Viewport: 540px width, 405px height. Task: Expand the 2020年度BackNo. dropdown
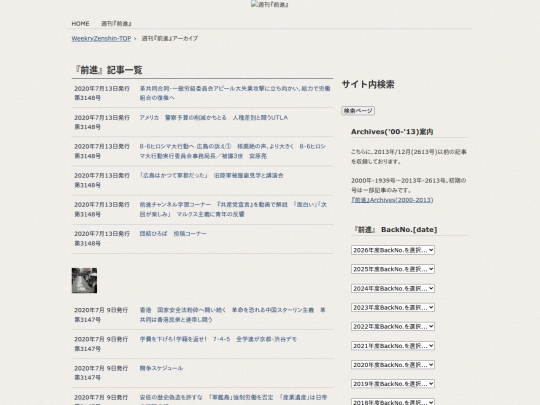click(x=393, y=365)
